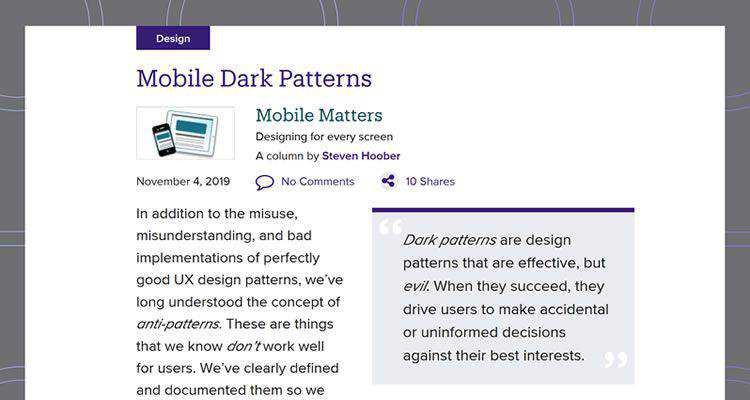Click the opening quotation mark icon
This screenshot has height=400, width=750.
pyautogui.click(x=390, y=228)
